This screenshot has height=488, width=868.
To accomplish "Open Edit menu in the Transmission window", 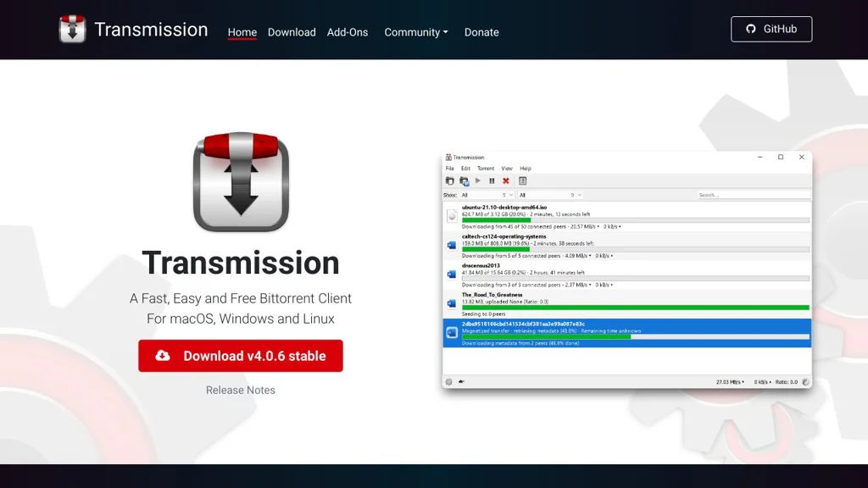I will (x=465, y=169).
